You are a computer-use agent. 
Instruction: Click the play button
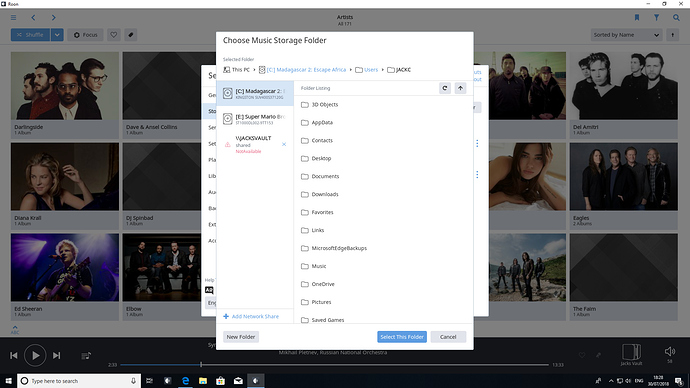click(35, 355)
